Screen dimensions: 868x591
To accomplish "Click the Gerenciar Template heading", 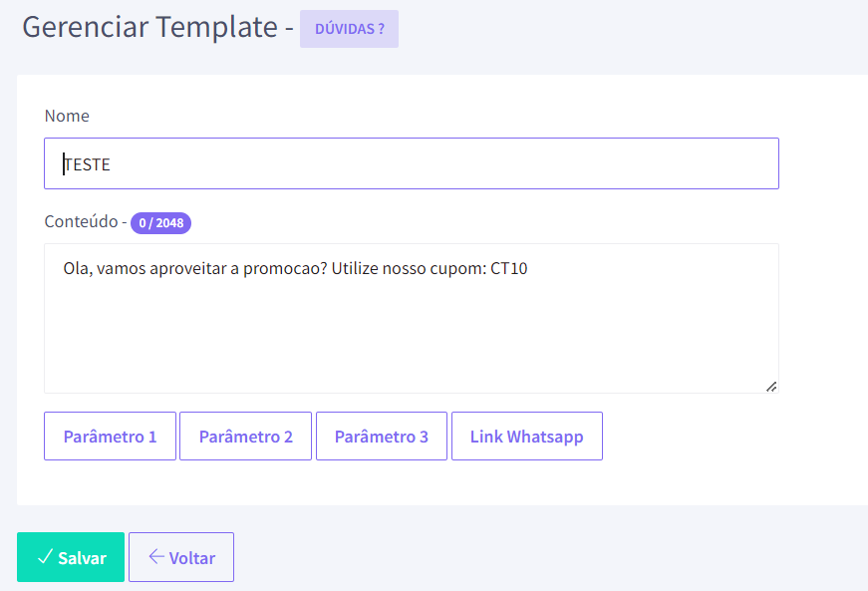I will [x=150, y=27].
